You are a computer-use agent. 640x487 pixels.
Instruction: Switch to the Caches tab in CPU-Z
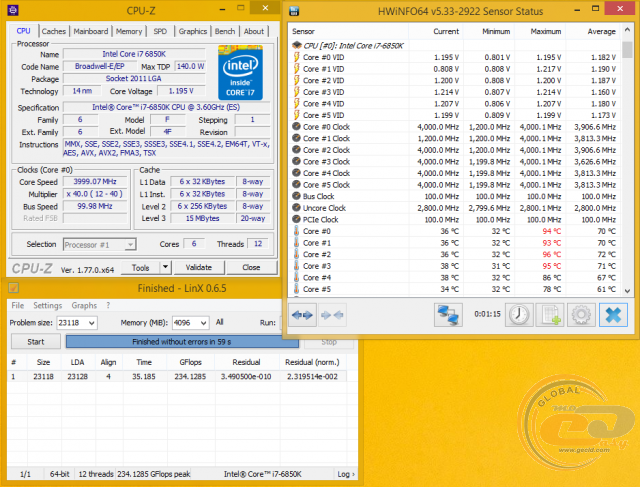tap(53, 31)
